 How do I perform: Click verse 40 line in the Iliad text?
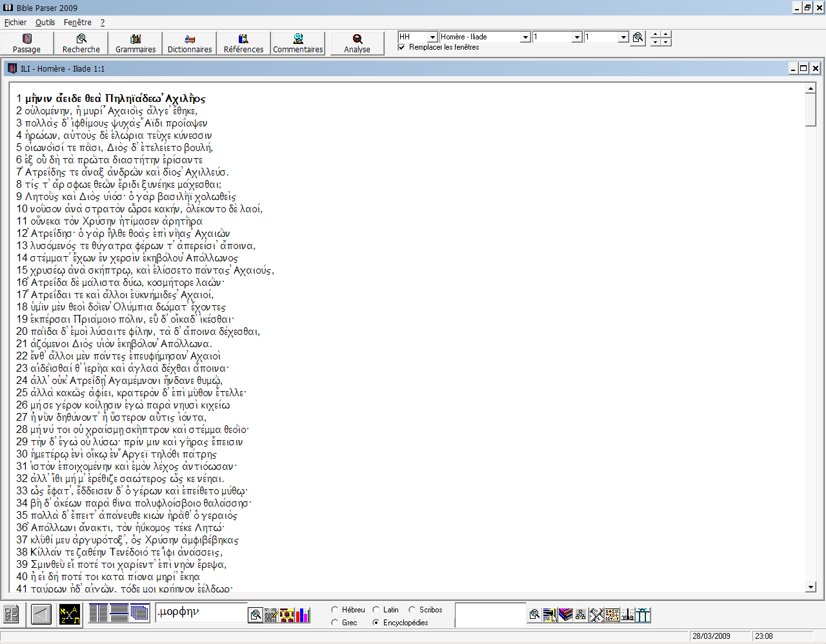click(x=108, y=577)
